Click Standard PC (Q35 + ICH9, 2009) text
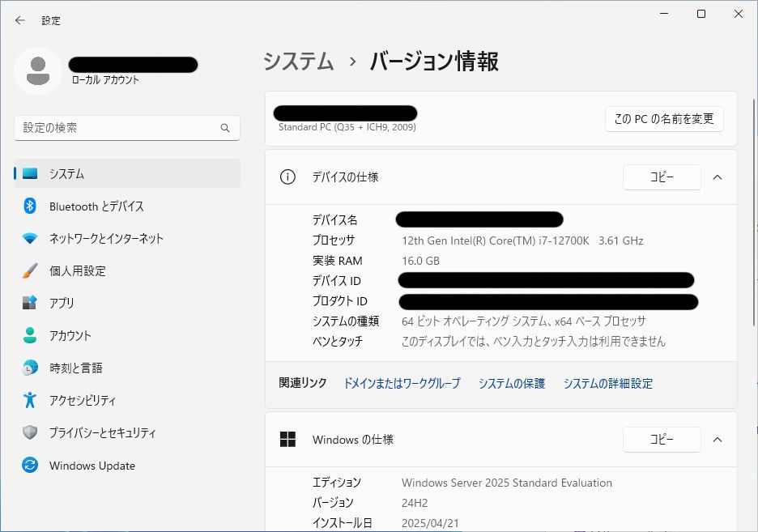Screen dimensions: 758x532 tap(347, 127)
